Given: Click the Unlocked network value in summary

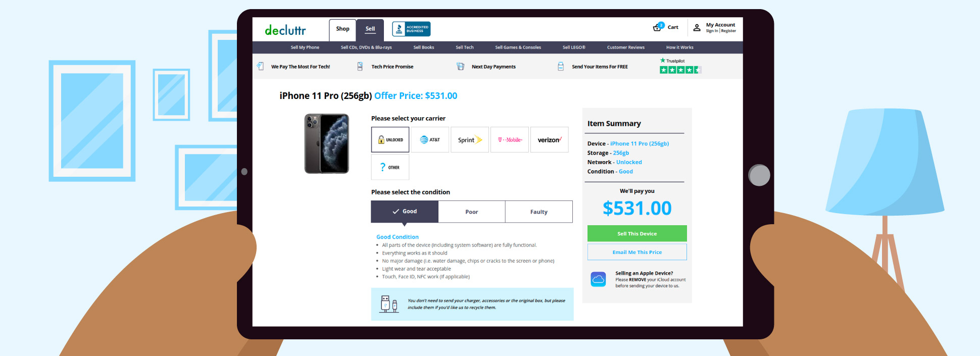Looking at the screenshot, I should (x=629, y=162).
